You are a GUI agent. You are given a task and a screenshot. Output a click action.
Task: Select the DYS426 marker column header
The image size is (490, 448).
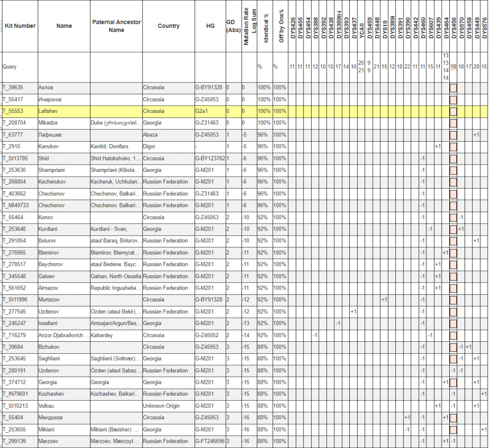click(x=292, y=26)
